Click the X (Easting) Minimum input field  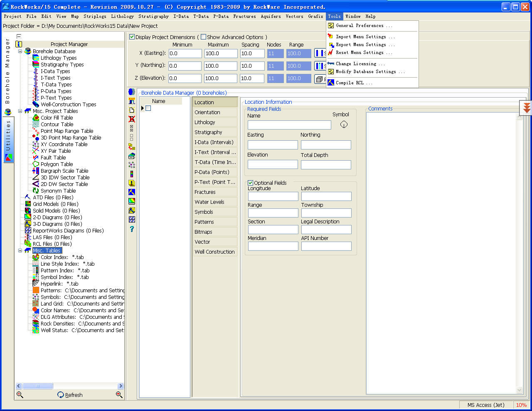[185, 54]
